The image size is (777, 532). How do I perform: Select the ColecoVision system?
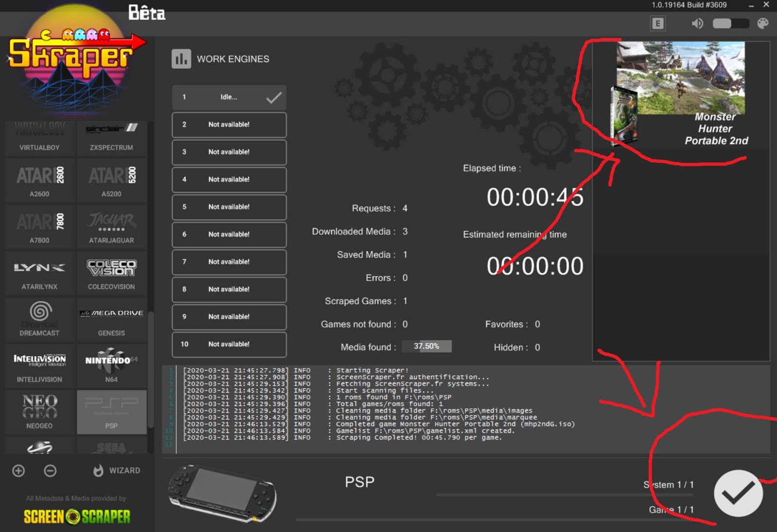[112, 273]
